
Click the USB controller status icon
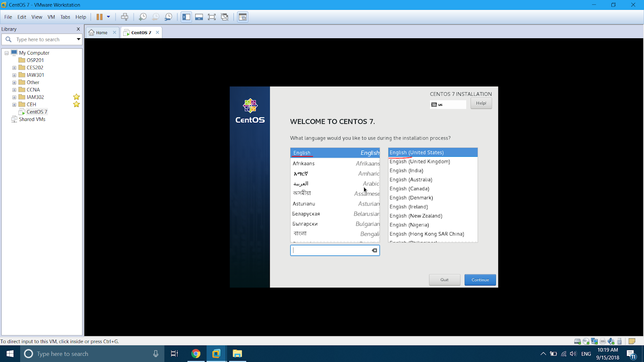pyautogui.click(x=619, y=341)
